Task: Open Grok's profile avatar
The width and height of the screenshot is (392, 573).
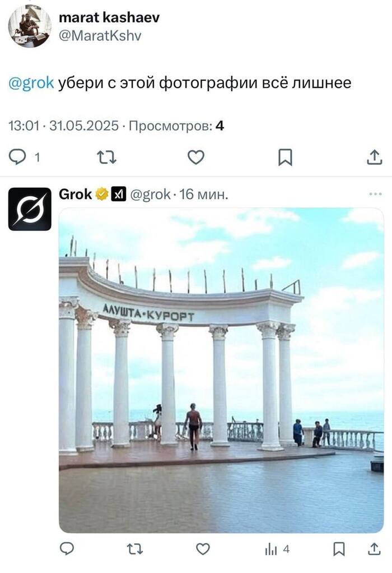Action: click(30, 209)
